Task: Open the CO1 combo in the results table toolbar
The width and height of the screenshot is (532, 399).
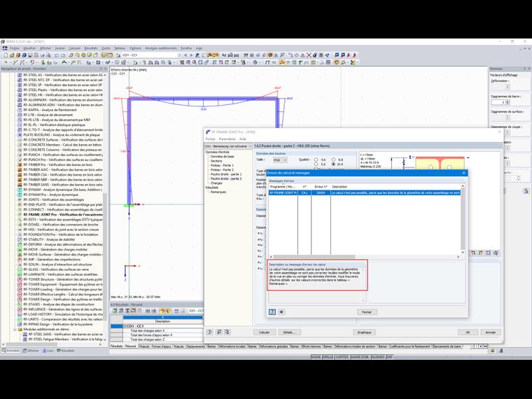Action: pyautogui.click(x=196, y=311)
